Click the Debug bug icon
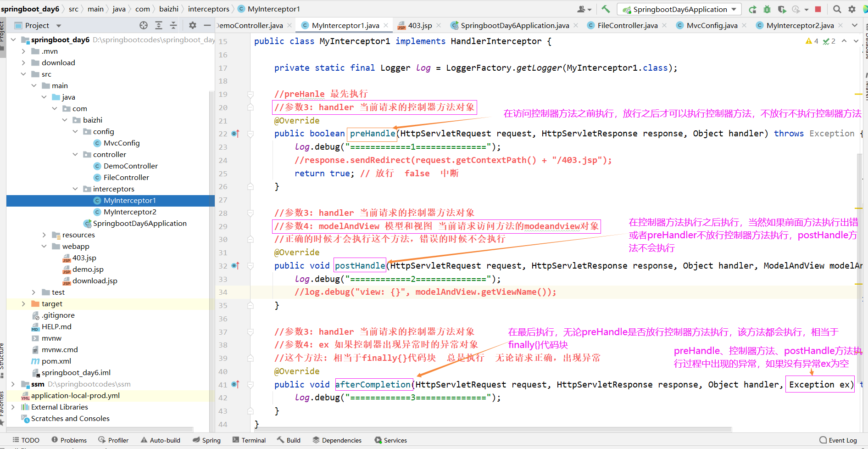The image size is (868, 449). pos(767,9)
